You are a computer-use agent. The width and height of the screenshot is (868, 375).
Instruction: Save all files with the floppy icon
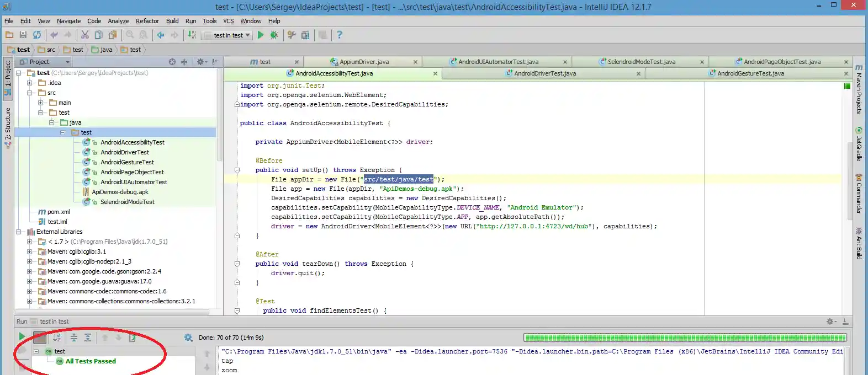point(23,35)
